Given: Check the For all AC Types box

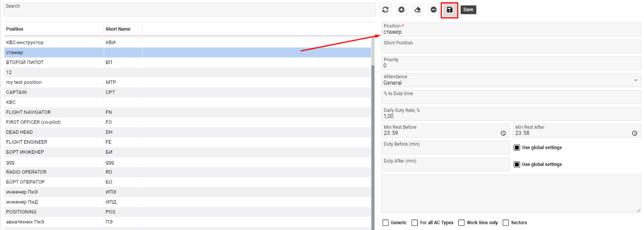Looking at the screenshot, I should 415,223.
